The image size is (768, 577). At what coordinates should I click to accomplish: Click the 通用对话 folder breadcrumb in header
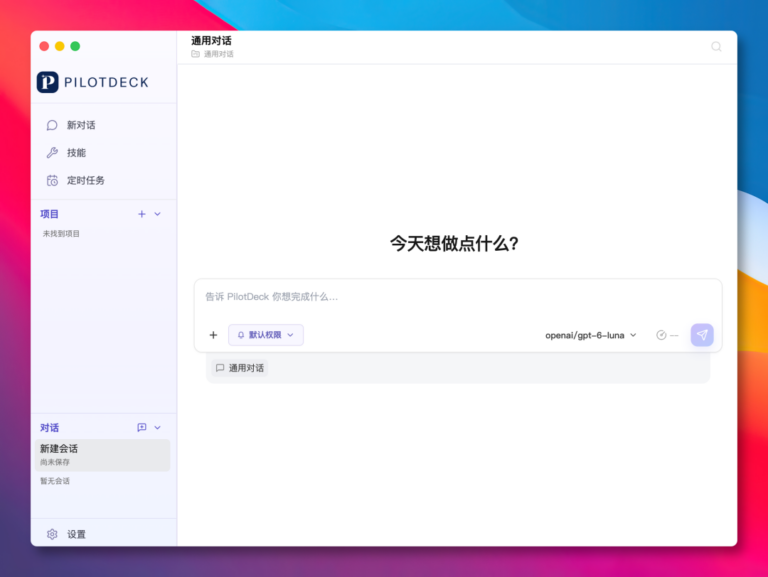coord(213,54)
